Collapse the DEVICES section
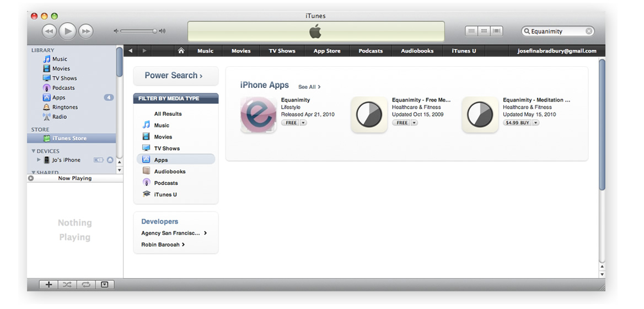The width and height of the screenshot is (644, 309). point(34,151)
